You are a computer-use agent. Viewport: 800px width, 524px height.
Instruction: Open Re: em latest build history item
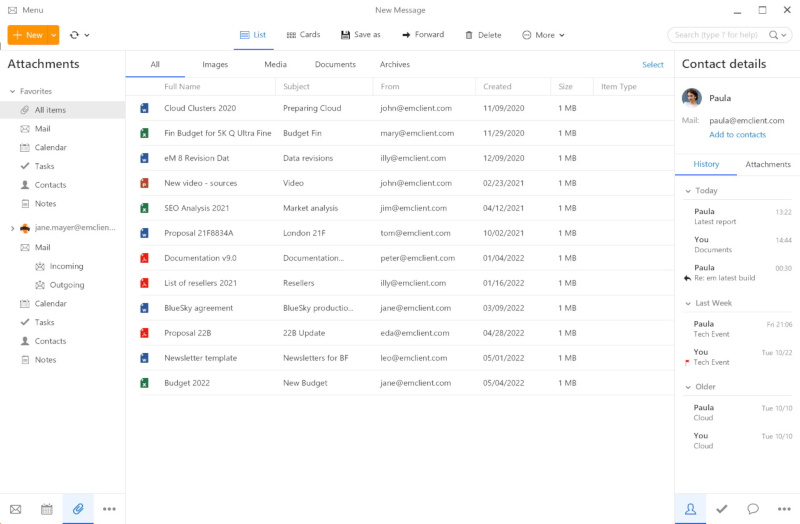click(x=737, y=272)
